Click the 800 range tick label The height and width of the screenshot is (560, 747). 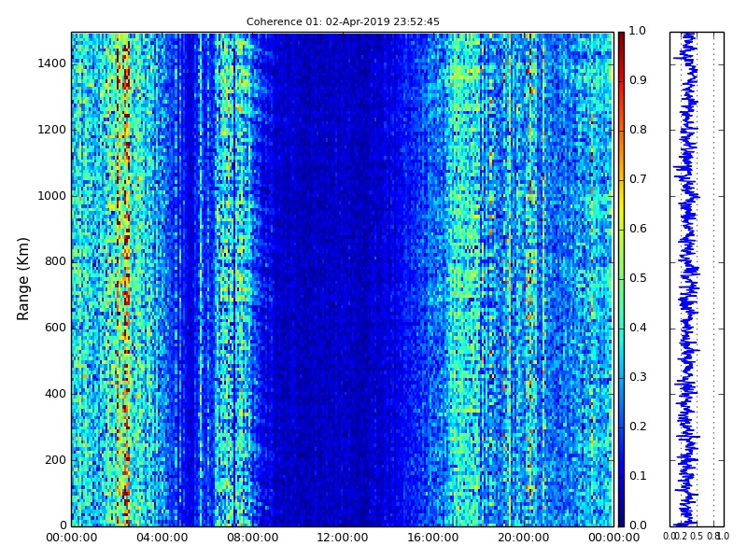[x=55, y=261]
